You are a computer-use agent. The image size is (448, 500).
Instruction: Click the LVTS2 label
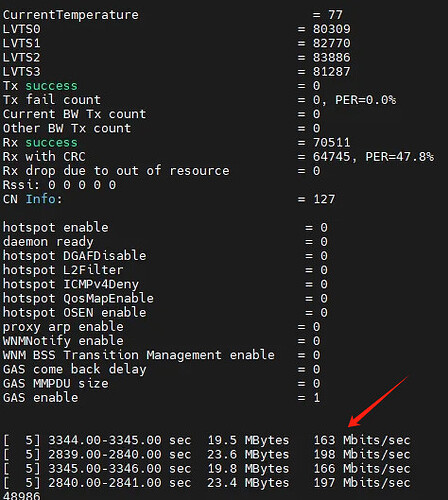click(x=21, y=57)
